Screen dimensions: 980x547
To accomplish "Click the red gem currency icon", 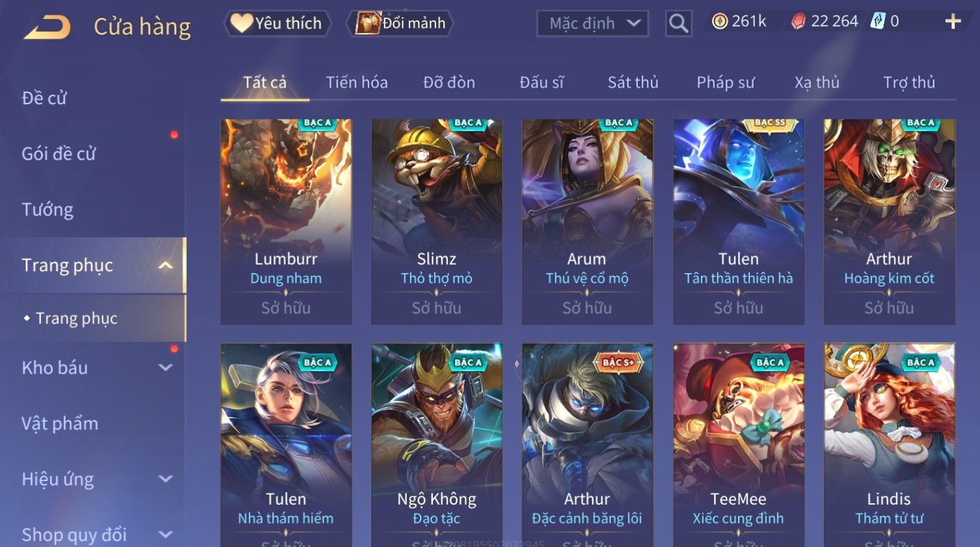I will (799, 22).
